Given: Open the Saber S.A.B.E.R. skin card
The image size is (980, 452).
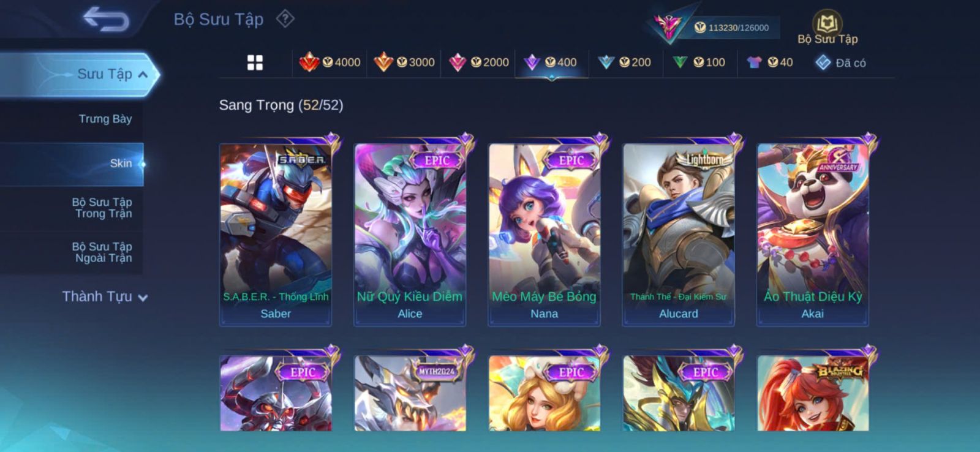Looking at the screenshot, I should [x=276, y=235].
